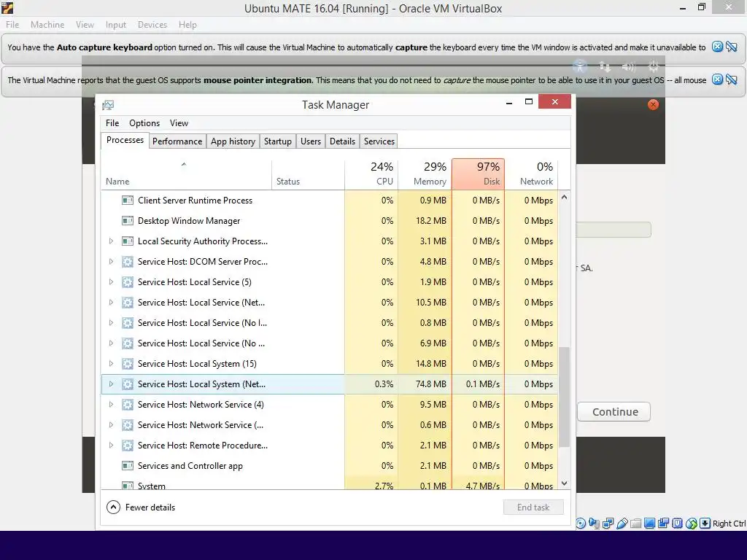Click the keyboard capture arrow status icon
The height and width of the screenshot is (560, 747).
coord(705,524)
